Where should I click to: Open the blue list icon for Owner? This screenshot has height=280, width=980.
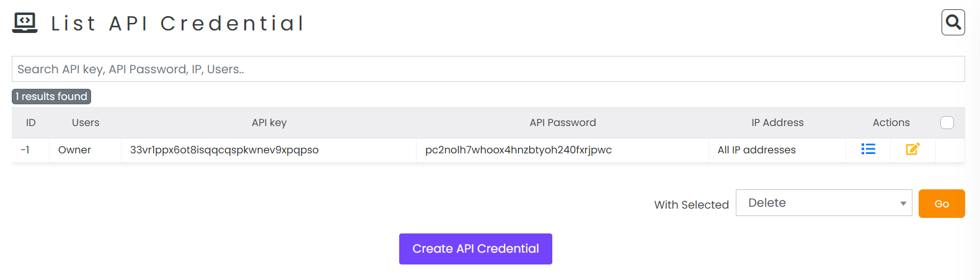(x=868, y=149)
